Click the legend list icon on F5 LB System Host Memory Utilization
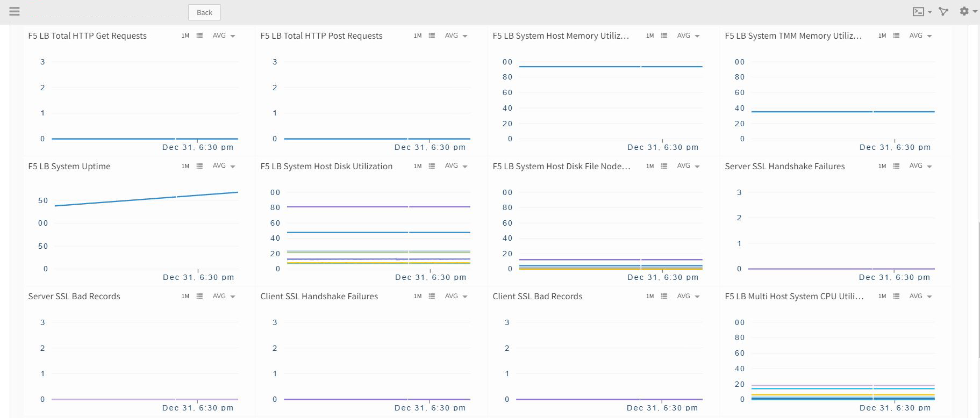Screen dimensions: 980x418 tap(663, 35)
